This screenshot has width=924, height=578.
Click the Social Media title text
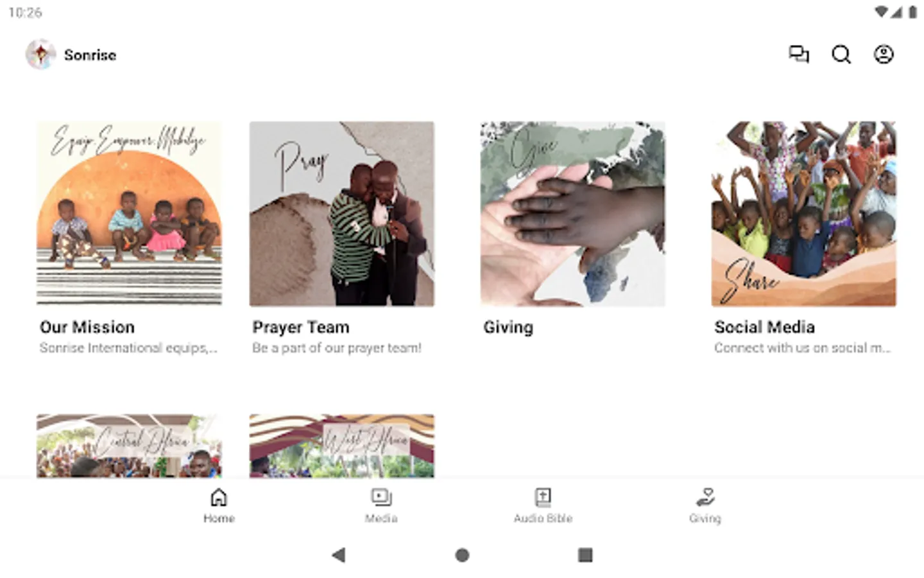tap(764, 328)
